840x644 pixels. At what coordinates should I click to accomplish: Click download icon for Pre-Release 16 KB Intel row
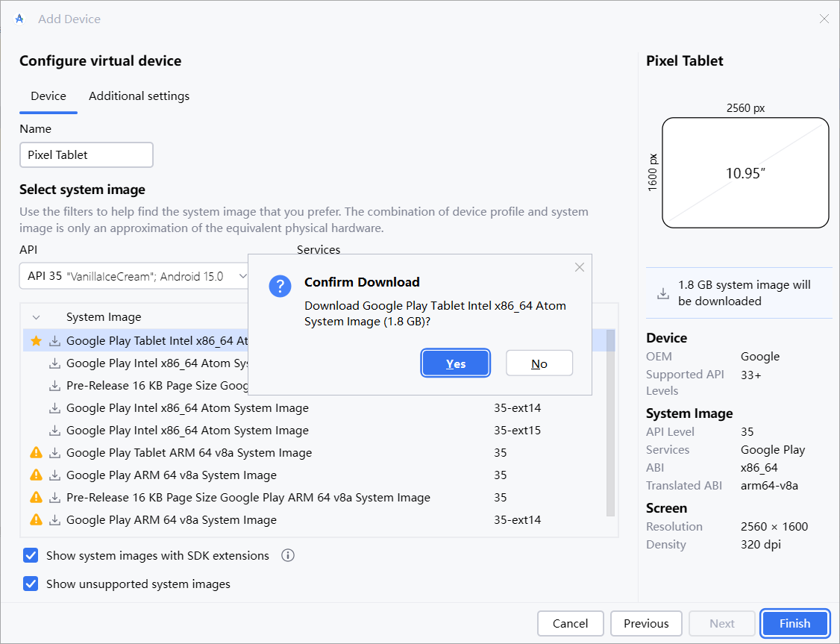pyautogui.click(x=54, y=386)
